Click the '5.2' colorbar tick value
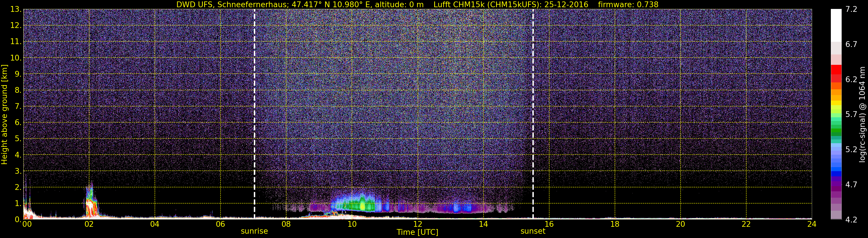868x238 pixels. 851,150
